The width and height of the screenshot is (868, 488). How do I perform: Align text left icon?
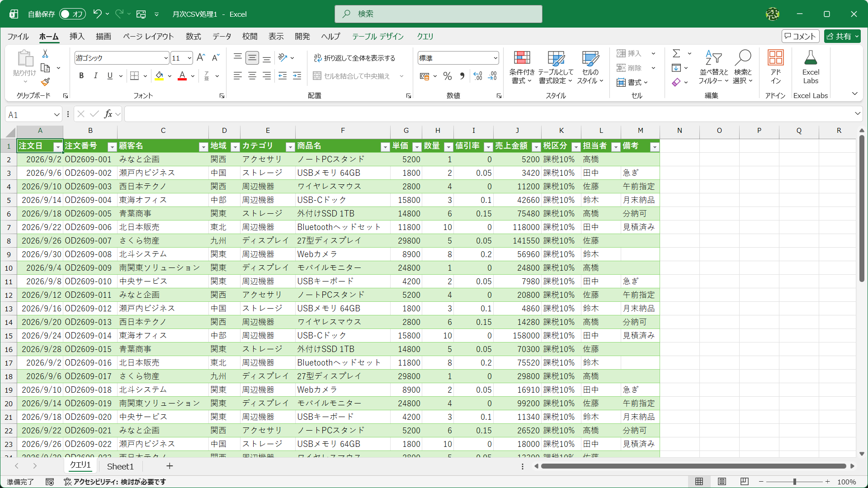(238, 76)
